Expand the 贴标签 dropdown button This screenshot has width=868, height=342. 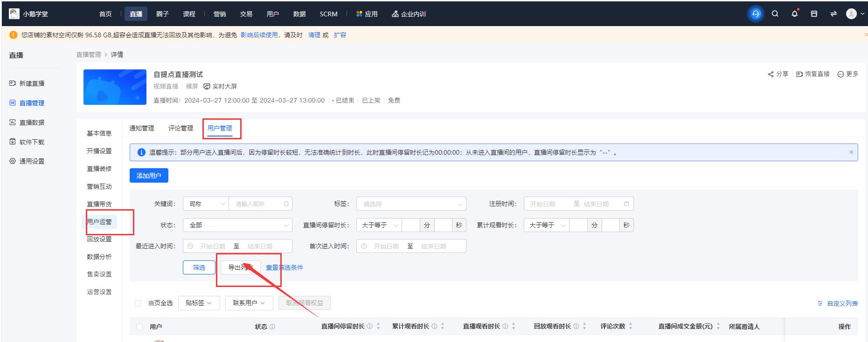tap(199, 303)
